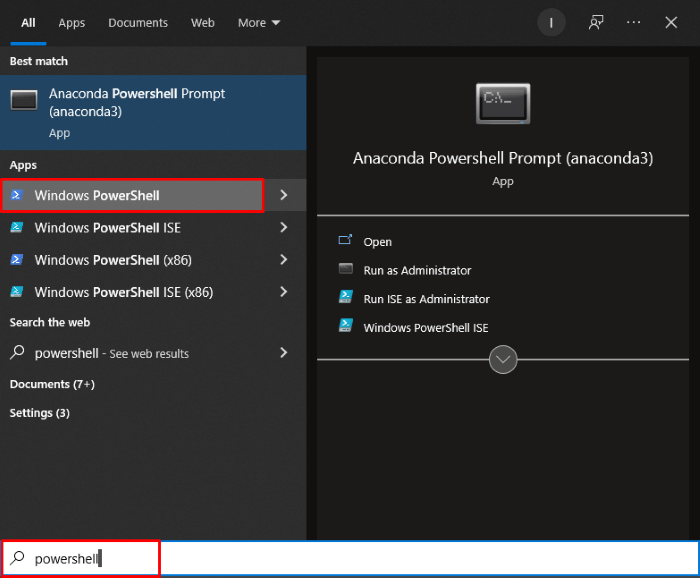
Task: Select powershell - See web results
Action: coord(112,353)
